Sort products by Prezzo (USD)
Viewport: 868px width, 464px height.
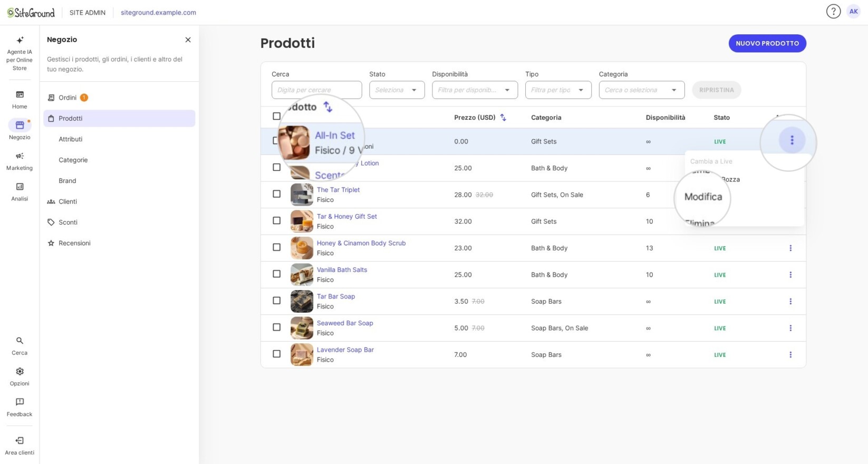(503, 118)
